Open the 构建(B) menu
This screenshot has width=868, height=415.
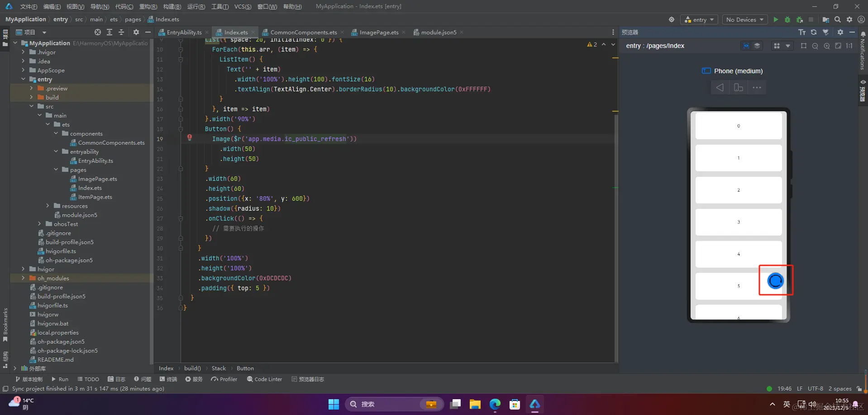click(x=172, y=6)
